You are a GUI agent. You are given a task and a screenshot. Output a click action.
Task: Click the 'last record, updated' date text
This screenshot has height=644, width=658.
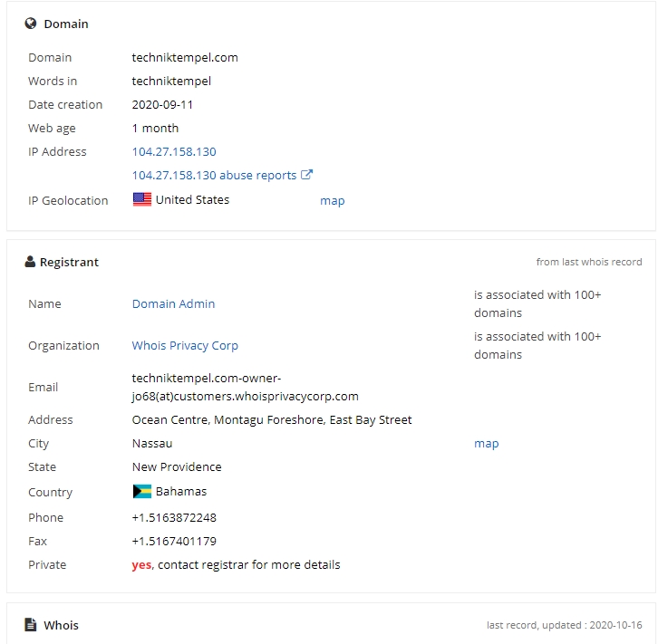point(565,625)
